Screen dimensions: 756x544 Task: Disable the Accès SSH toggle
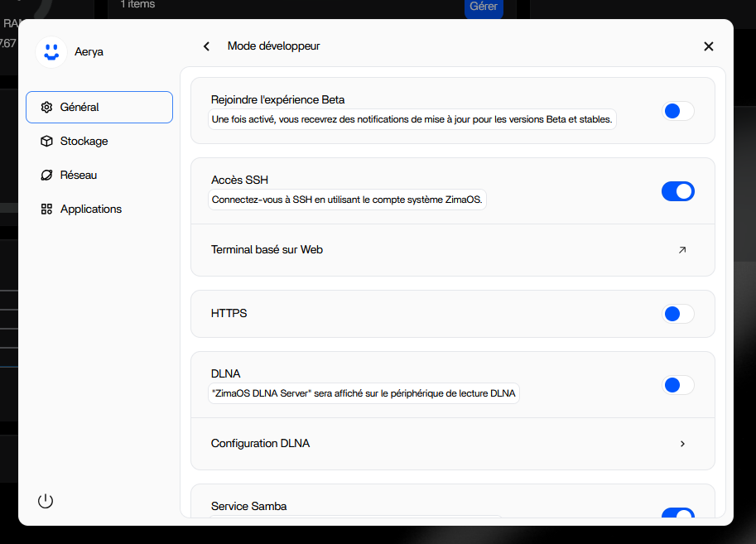(677, 191)
